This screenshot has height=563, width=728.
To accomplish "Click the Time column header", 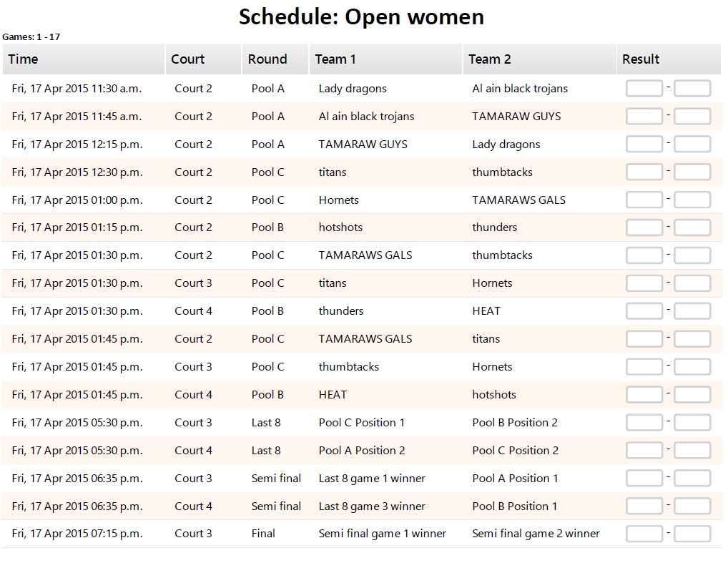I will tap(24, 59).
